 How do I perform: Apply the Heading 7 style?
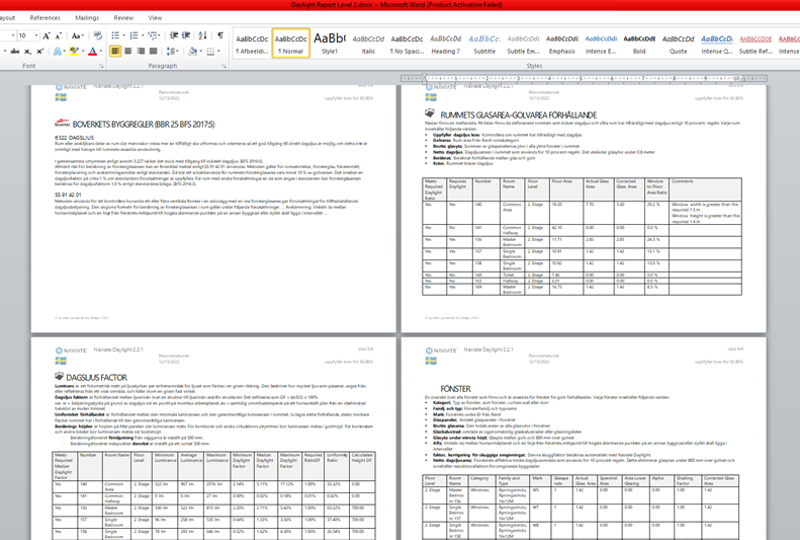[x=445, y=43]
